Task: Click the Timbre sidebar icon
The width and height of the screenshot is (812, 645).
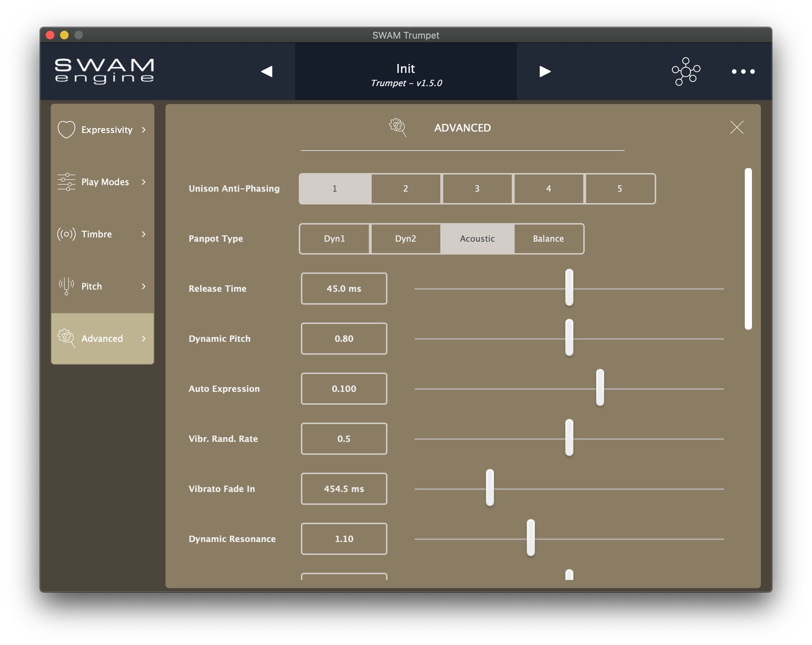Action: click(66, 234)
